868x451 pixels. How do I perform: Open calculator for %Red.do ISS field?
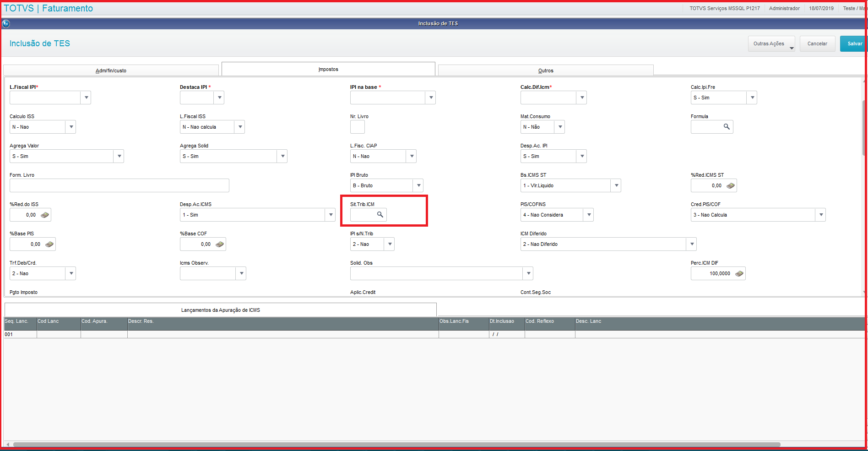coord(45,215)
